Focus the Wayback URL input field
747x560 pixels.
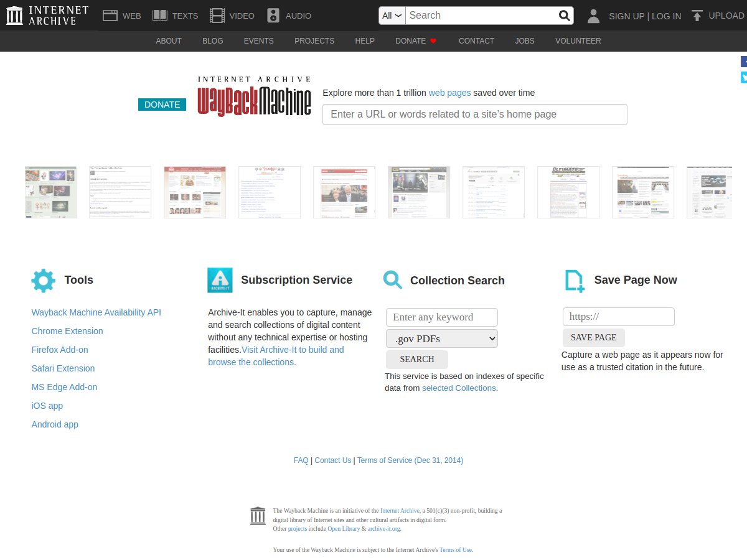coord(475,114)
